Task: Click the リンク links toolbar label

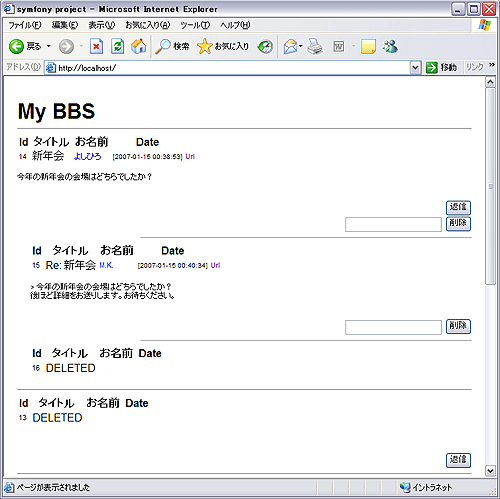Action: (474, 67)
